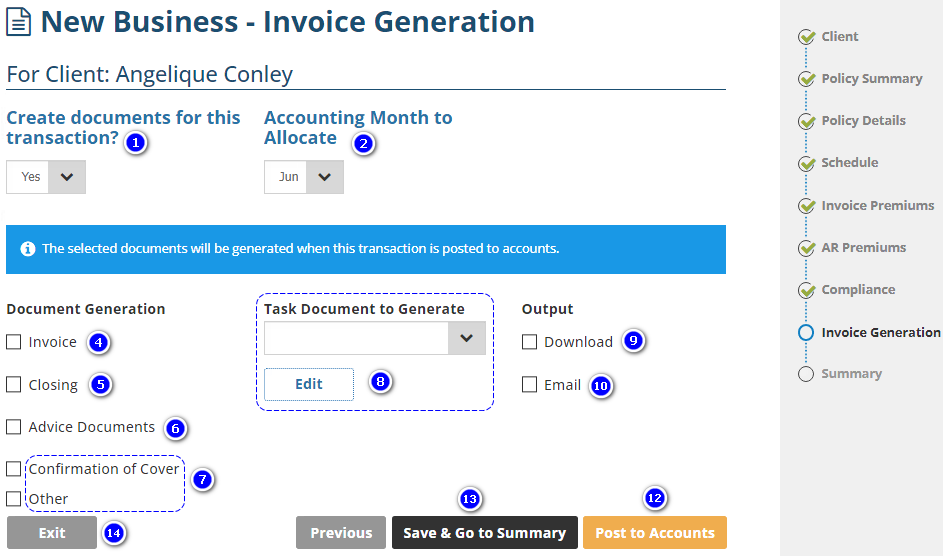Tick the Invoice checkbox
The height and width of the screenshot is (556, 943).
14,342
